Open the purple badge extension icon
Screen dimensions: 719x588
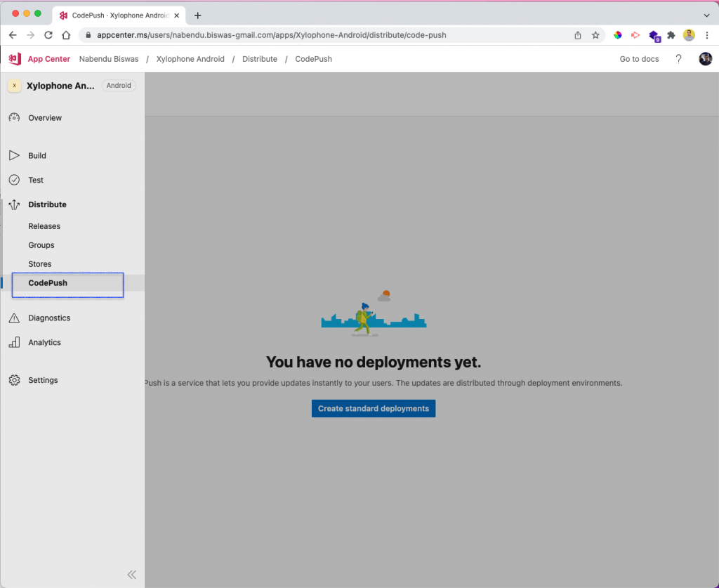654,36
